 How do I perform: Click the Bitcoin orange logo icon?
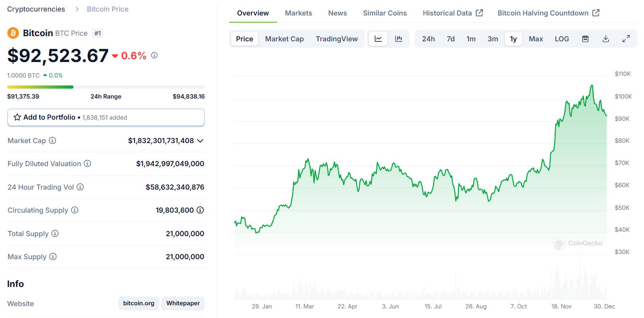tap(13, 33)
